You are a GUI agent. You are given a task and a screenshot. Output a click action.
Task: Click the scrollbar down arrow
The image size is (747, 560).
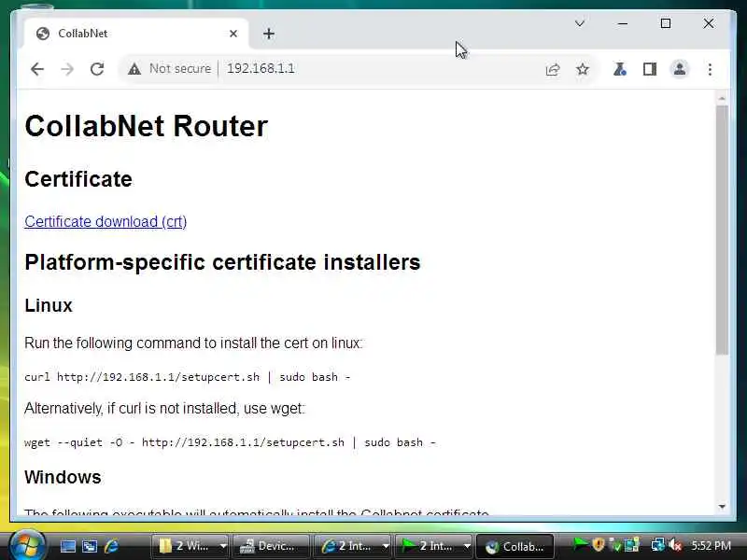pyautogui.click(x=722, y=507)
